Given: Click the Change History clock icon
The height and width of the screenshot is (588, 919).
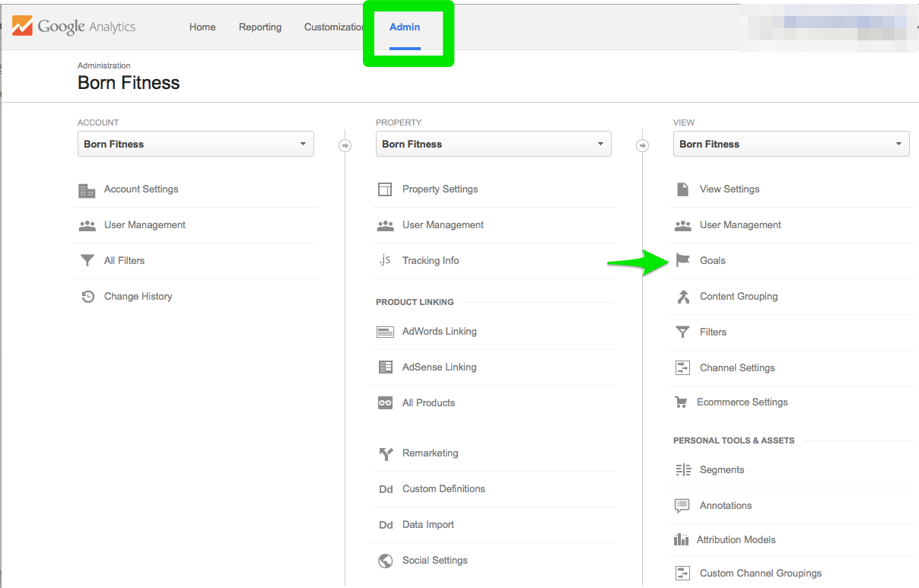Looking at the screenshot, I should point(87,297).
